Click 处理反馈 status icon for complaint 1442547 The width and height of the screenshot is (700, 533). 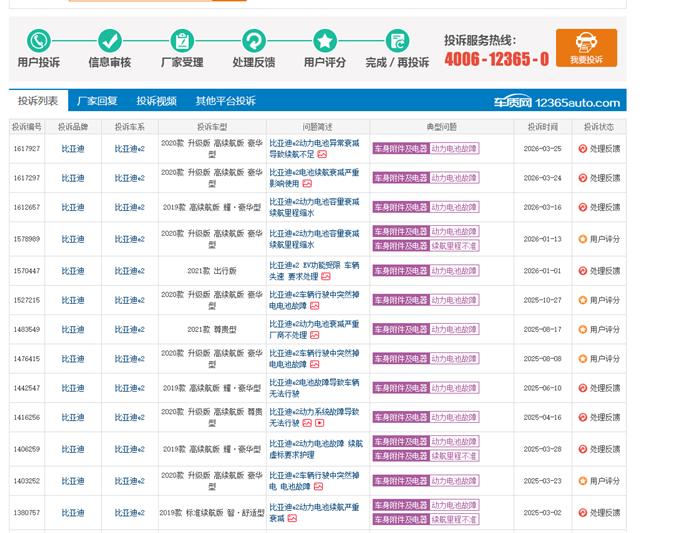pyautogui.click(x=582, y=388)
